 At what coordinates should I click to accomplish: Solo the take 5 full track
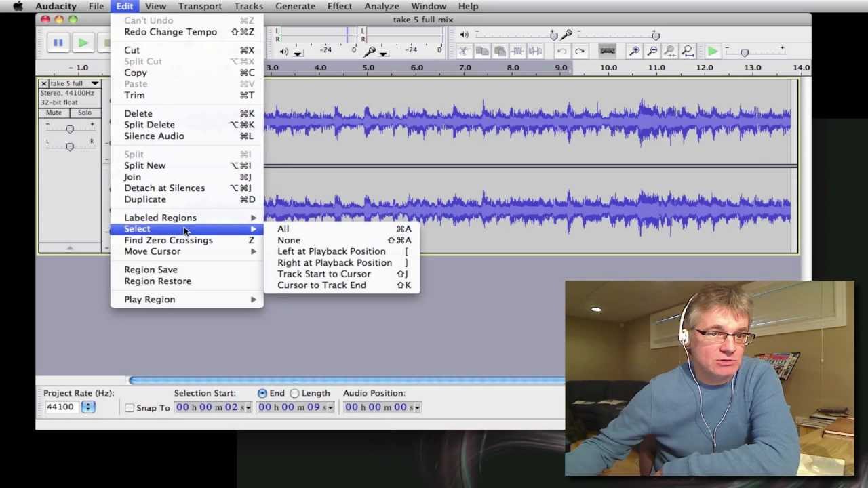coord(84,113)
